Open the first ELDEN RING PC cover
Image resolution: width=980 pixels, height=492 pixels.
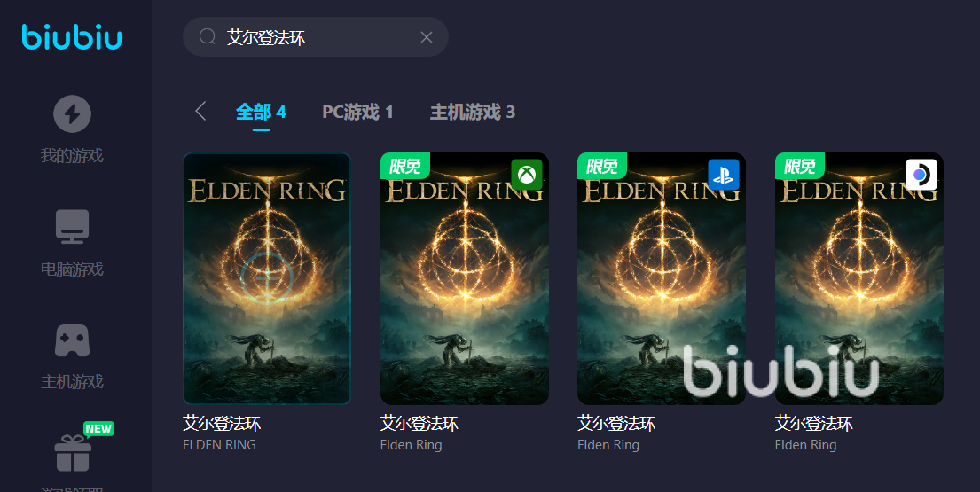(267, 278)
